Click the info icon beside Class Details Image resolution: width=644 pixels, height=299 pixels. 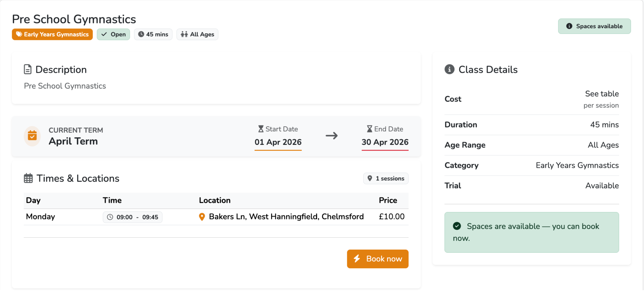click(449, 69)
